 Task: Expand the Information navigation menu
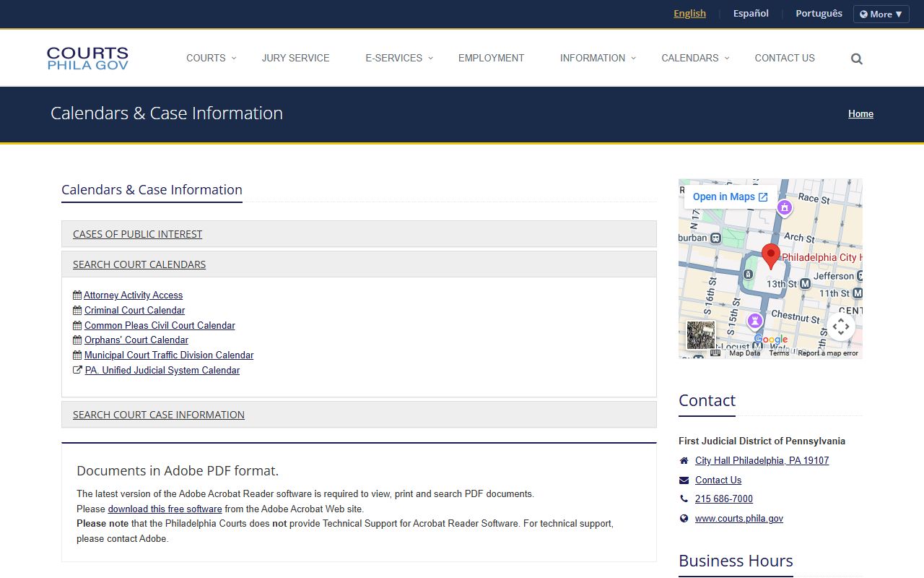598,58
